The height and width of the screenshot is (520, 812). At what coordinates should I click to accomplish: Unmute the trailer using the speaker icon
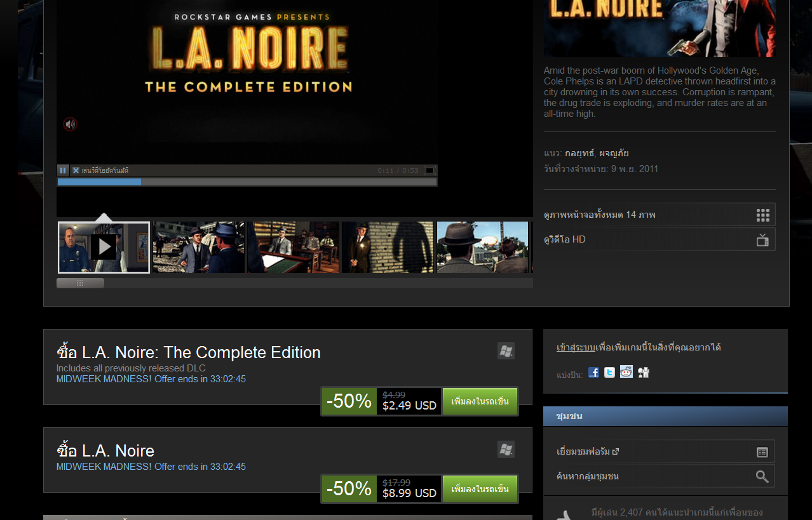(x=70, y=124)
